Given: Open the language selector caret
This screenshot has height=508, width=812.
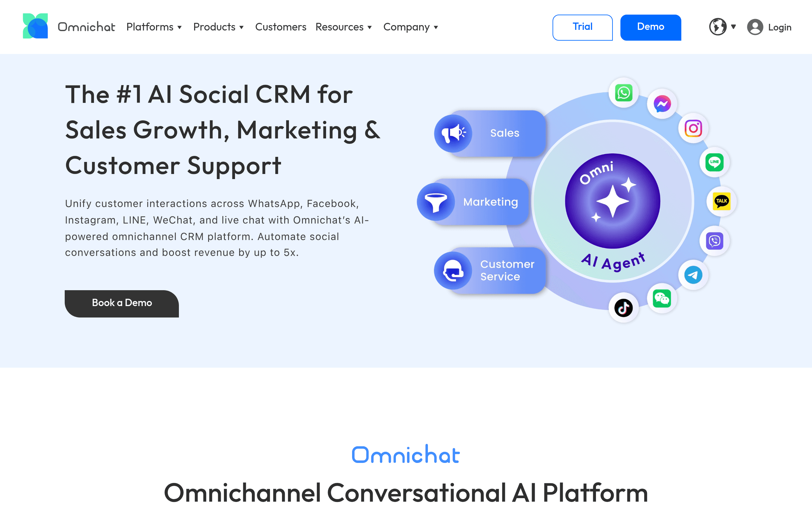Looking at the screenshot, I should [x=733, y=27].
